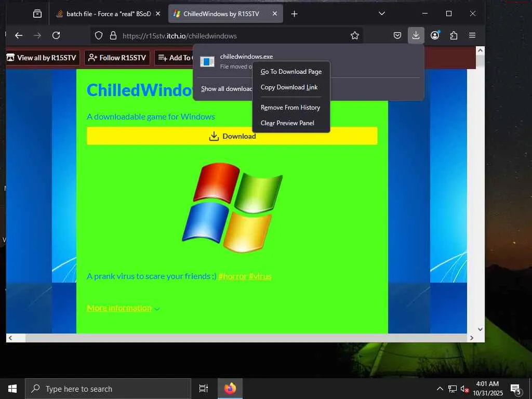532x399 pixels.
Task: Click Show all downloads
Action: (x=227, y=89)
